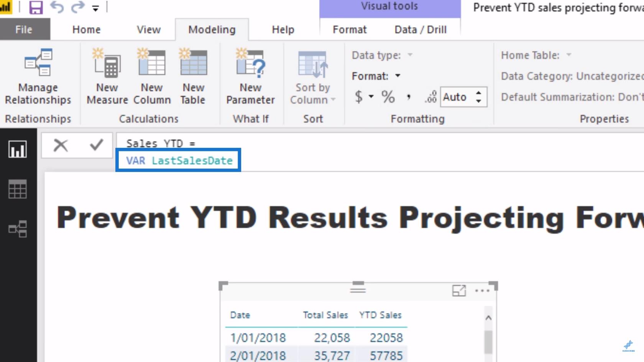Open the Format tab under Visual tools
The image size is (644, 362).
tap(350, 29)
